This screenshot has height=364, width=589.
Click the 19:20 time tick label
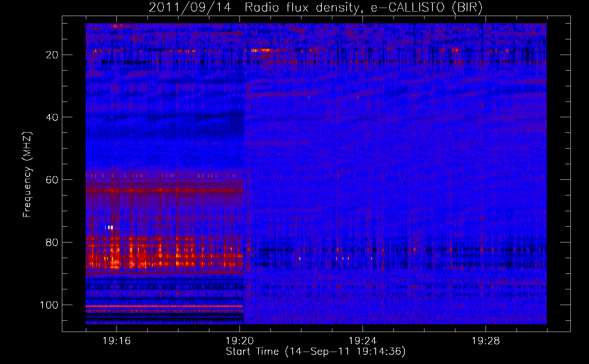[x=240, y=341]
